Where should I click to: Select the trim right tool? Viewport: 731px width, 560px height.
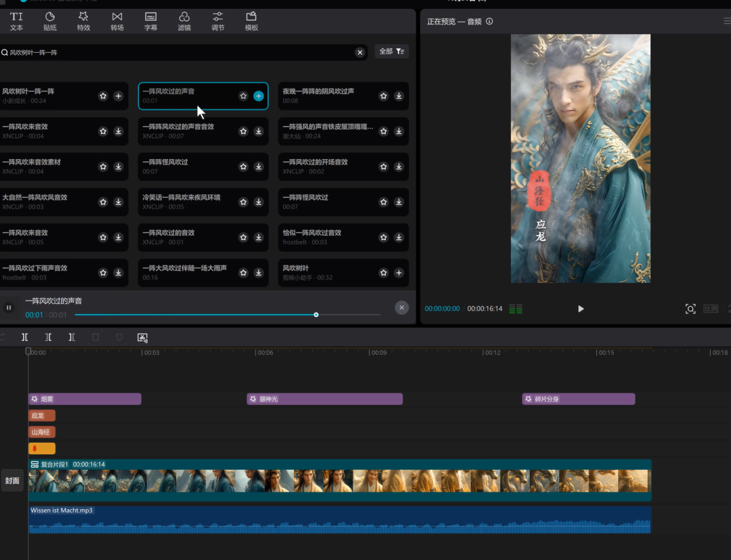point(72,337)
